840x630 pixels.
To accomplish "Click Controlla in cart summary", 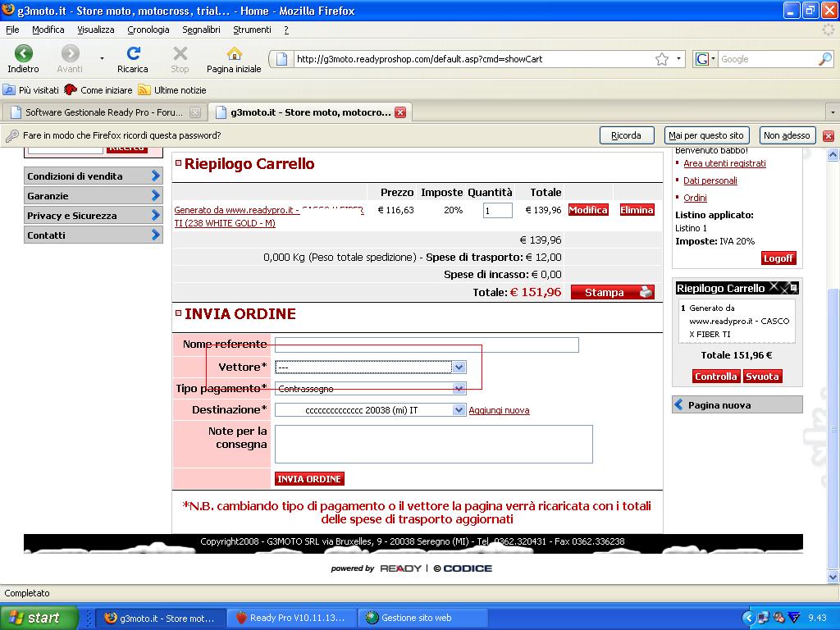I will tap(715, 377).
